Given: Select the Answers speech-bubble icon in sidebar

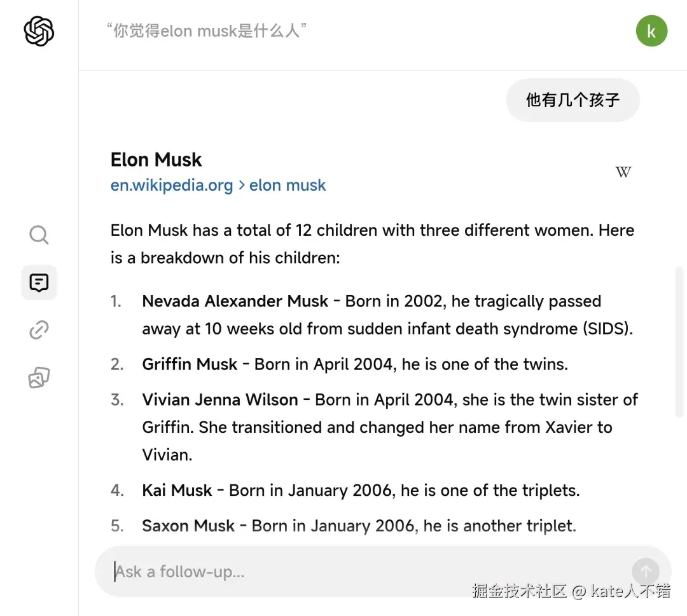Looking at the screenshot, I should tap(39, 282).
